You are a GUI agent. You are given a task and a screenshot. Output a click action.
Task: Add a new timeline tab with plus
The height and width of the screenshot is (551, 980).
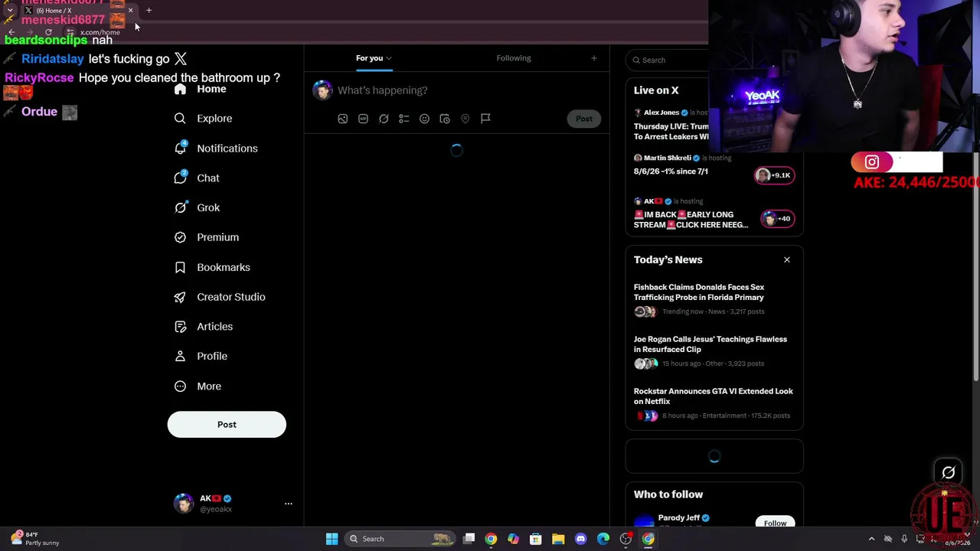[593, 58]
